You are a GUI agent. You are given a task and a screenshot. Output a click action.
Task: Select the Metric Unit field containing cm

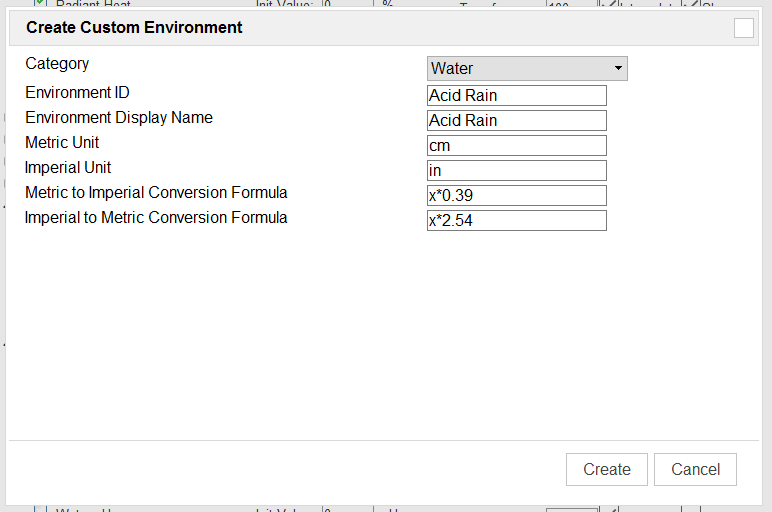click(516, 146)
